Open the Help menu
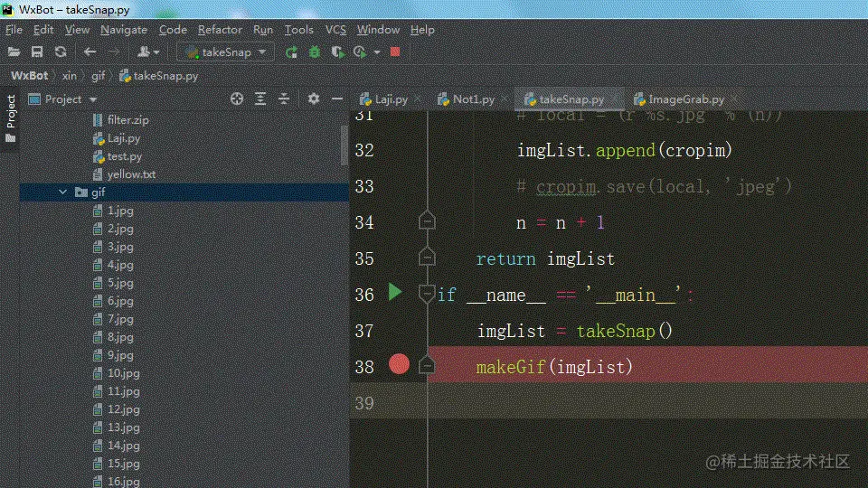The image size is (868, 488). [x=422, y=30]
